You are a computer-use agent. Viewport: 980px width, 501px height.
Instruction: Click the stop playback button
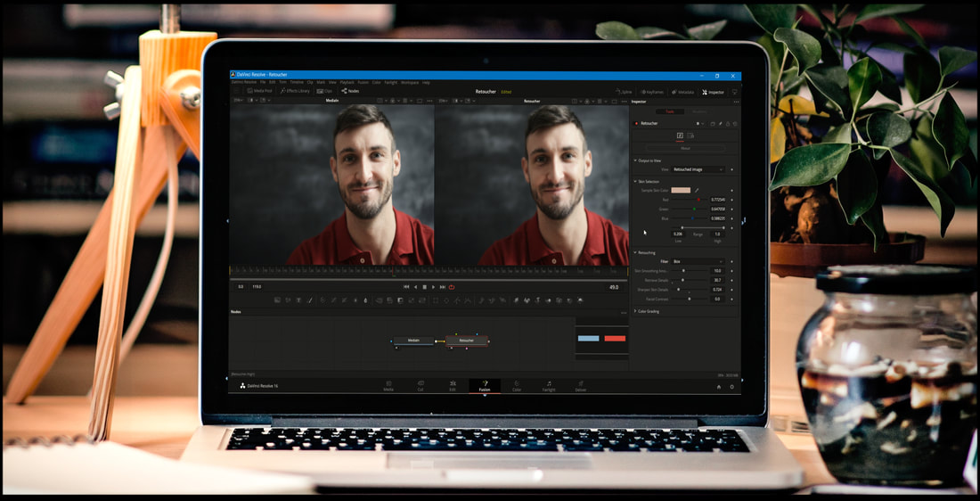tap(424, 287)
